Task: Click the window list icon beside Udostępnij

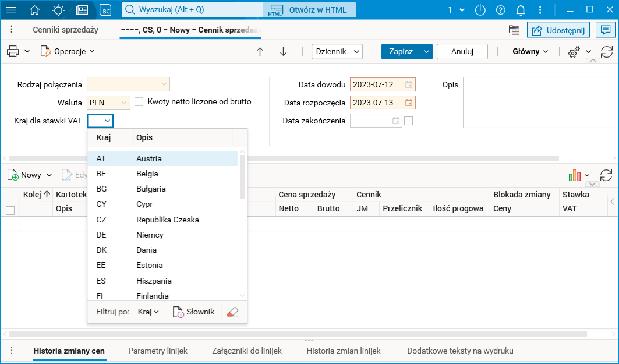Action: click(x=514, y=30)
